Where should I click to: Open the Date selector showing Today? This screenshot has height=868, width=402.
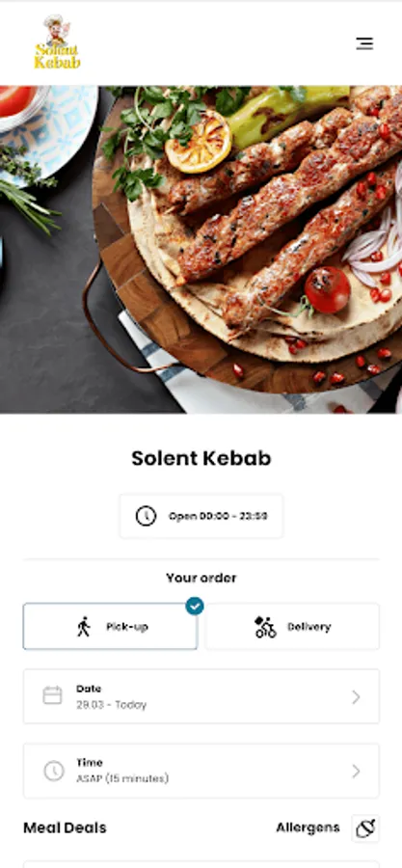coord(201,696)
